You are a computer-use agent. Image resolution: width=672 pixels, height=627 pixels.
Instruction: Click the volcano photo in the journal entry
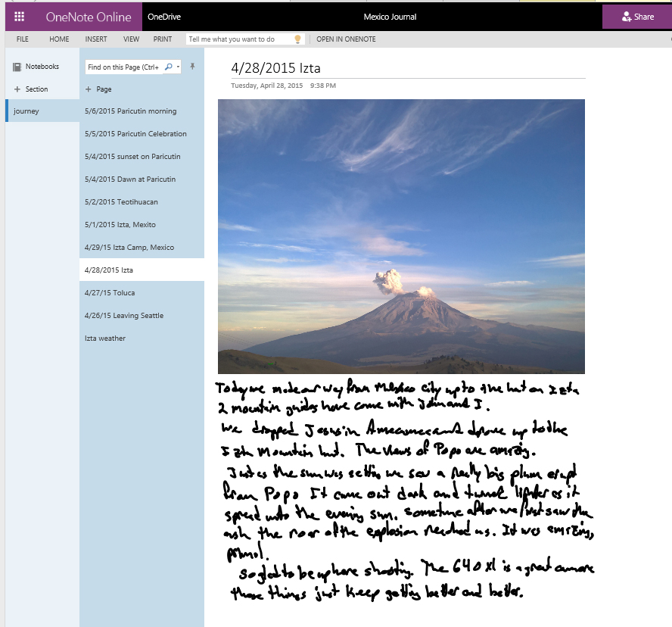(x=400, y=235)
